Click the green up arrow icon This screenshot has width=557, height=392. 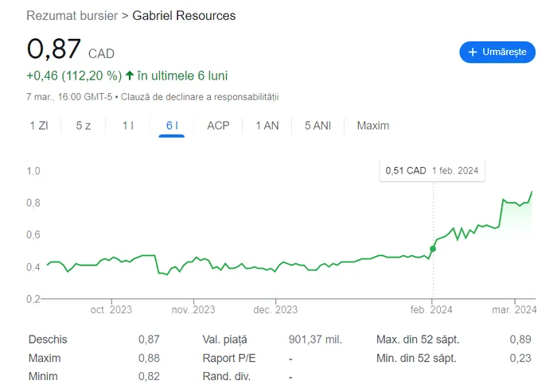click(x=130, y=76)
